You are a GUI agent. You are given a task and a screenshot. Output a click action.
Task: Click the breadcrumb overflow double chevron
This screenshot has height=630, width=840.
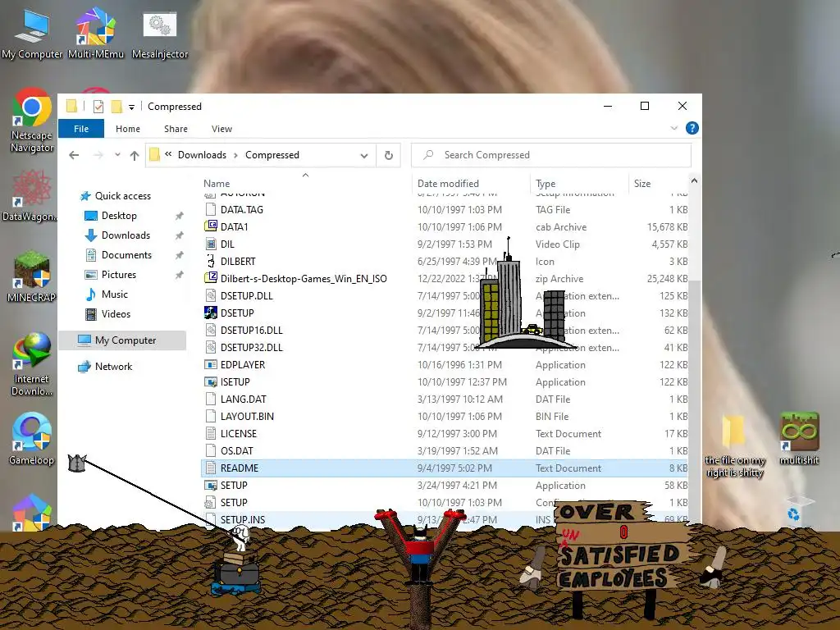pyautogui.click(x=168, y=155)
